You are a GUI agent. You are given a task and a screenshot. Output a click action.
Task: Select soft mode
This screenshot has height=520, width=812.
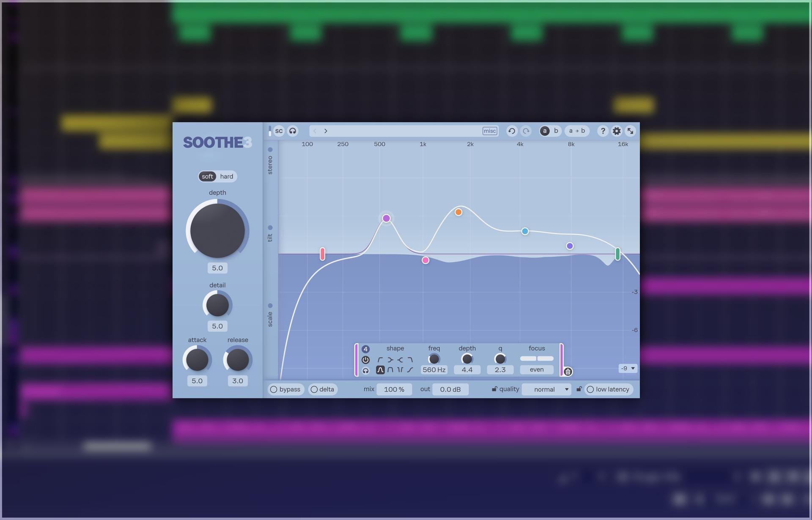point(207,176)
